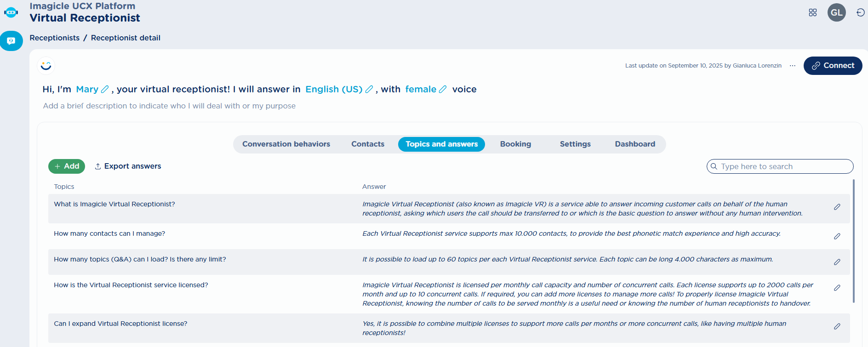Open the three-dots more options menu
The image size is (868, 347).
(793, 66)
